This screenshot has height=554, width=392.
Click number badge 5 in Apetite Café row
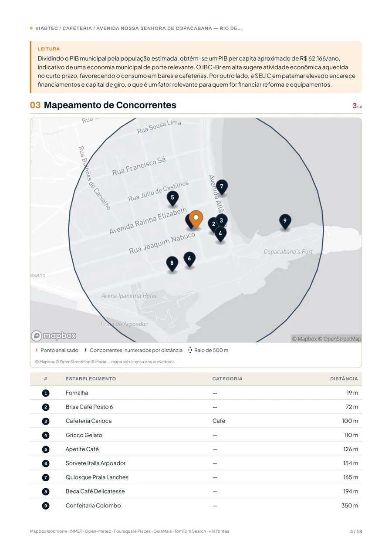[x=46, y=449]
